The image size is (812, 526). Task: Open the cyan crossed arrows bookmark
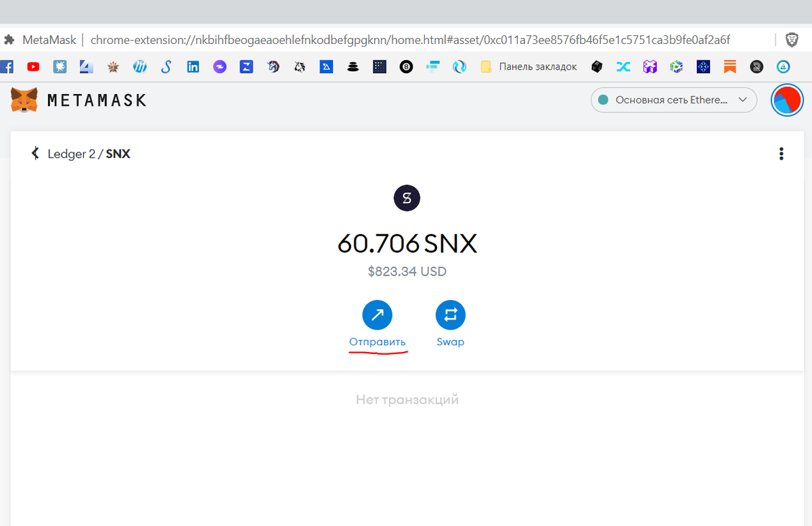coord(623,67)
